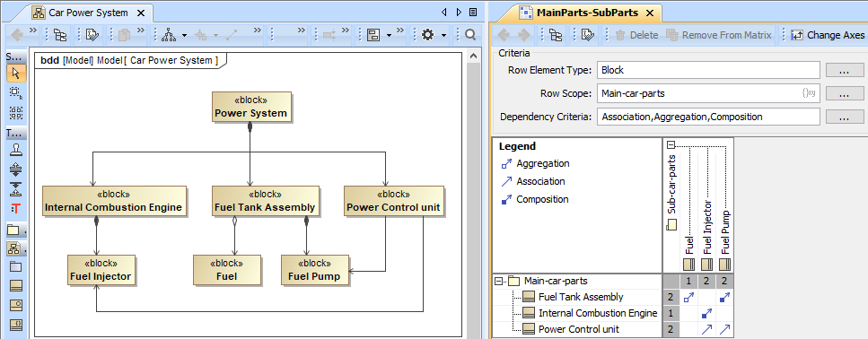The width and height of the screenshot is (868, 339).
Task: Expand the diagram palette group with hierarchy icon
Action: [x=16, y=248]
